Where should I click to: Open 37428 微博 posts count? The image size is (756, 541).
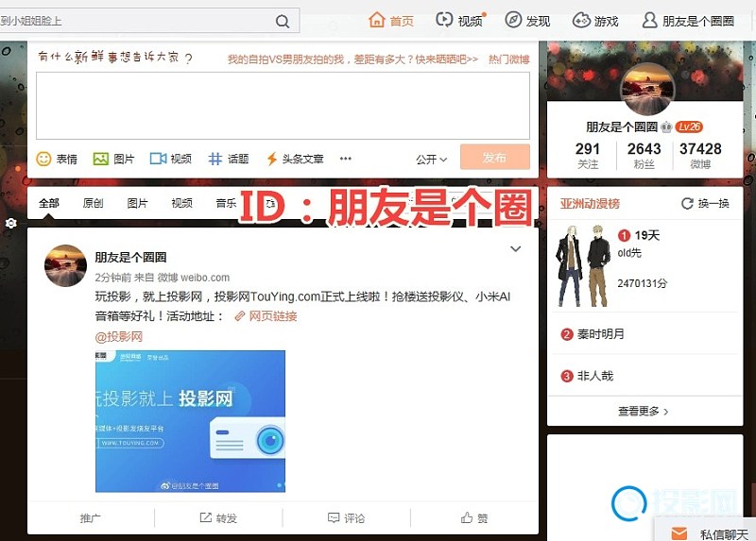pos(700,155)
